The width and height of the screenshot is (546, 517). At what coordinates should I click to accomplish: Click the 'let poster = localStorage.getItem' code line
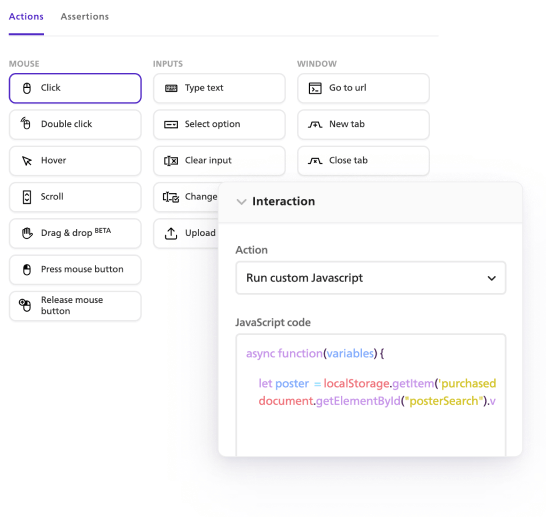377,383
